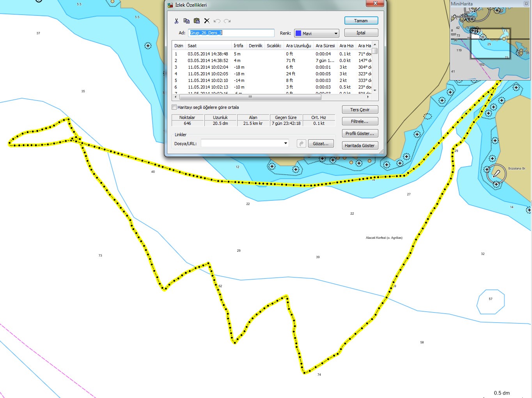Screen dimensions: 532x398
Task: Open the Filtrele... dialog
Action: 360,121
